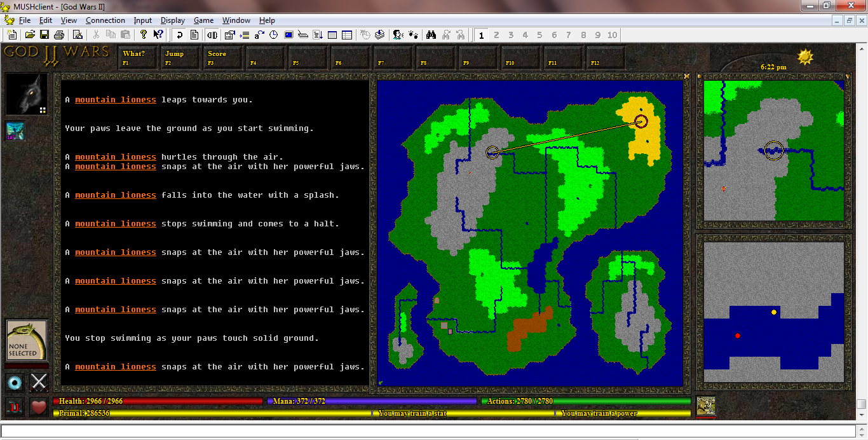
Task: Click the empty F12 hotkey button
Action: tap(606, 58)
